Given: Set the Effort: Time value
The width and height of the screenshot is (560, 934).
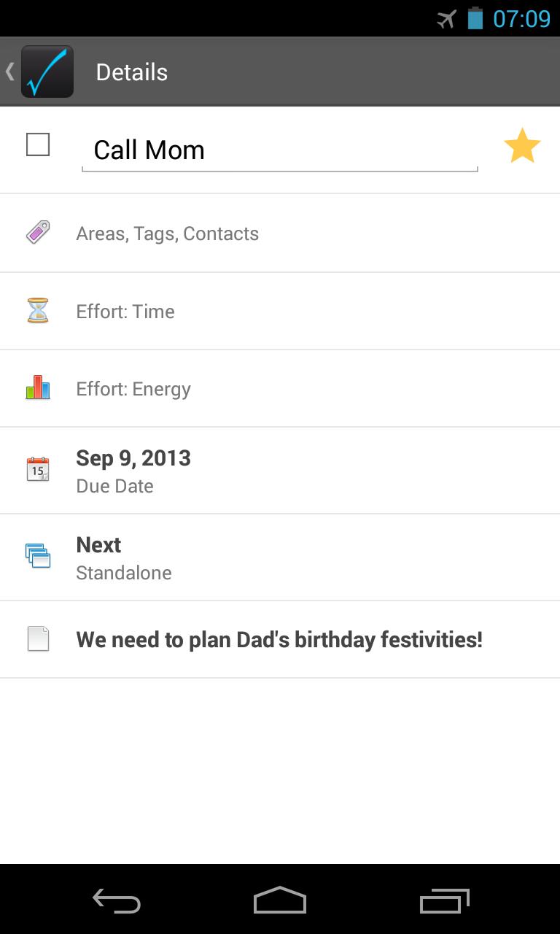Looking at the screenshot, I should (125, 312).
